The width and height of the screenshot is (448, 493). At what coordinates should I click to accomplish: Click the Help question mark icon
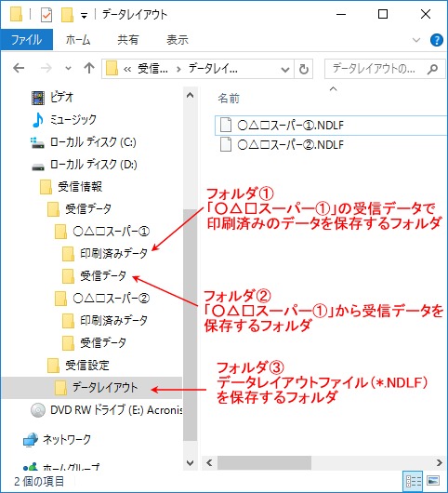coord(436,40)
